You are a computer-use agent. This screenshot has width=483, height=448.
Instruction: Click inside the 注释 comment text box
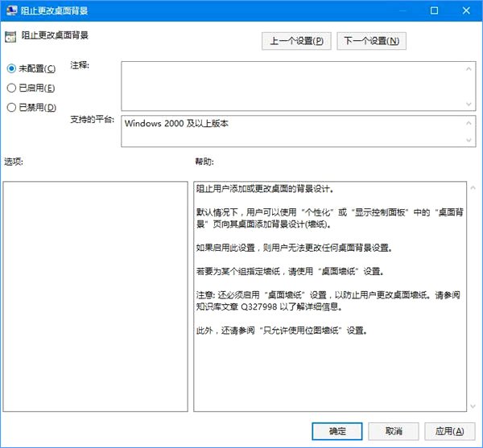pyautogui.click(x=290, y=84)
